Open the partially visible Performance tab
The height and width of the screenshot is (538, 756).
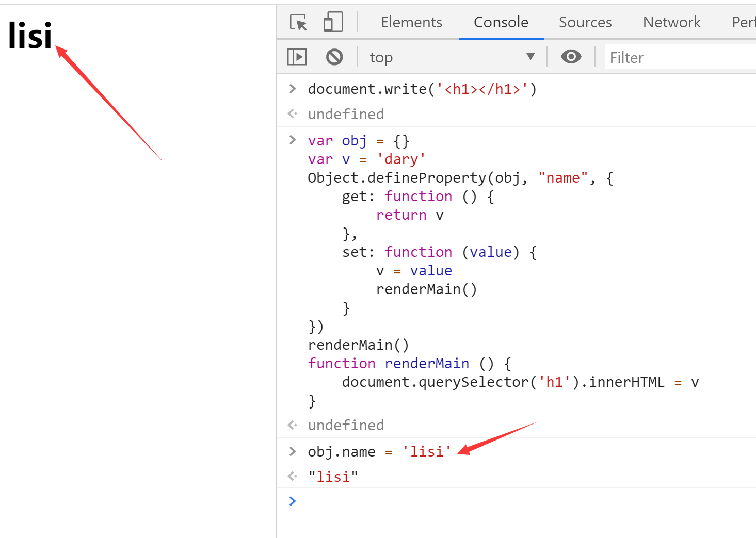[744, 22]
